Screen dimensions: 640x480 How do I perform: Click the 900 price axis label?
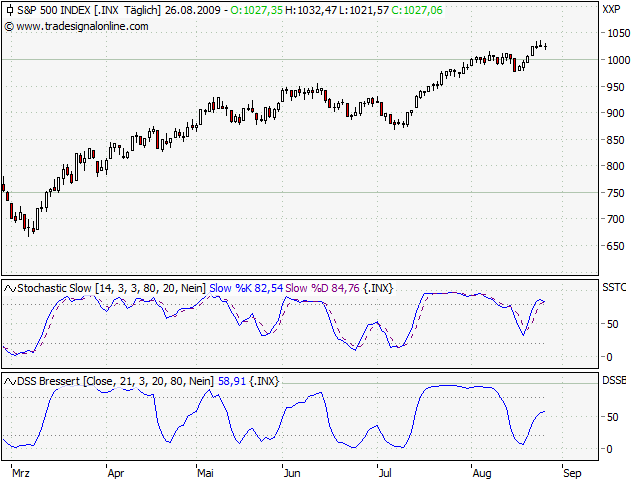click(616, 113)
